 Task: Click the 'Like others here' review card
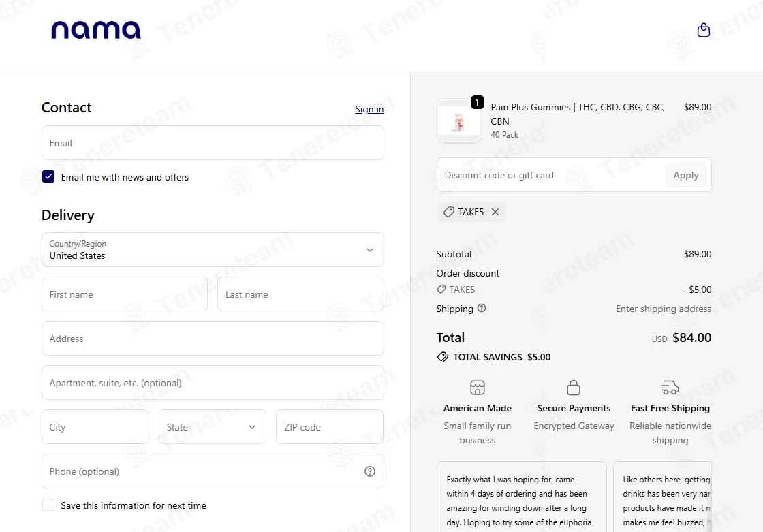point(663,497)
